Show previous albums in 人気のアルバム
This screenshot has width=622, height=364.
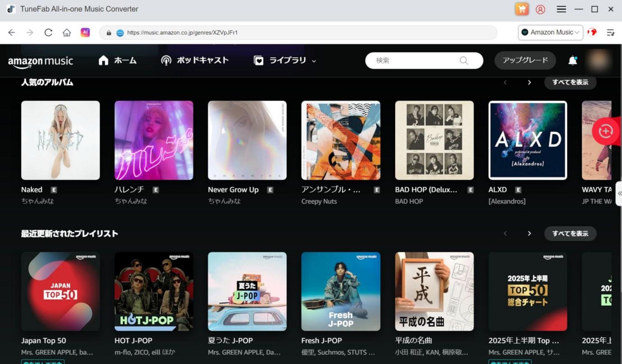(505, 83)
